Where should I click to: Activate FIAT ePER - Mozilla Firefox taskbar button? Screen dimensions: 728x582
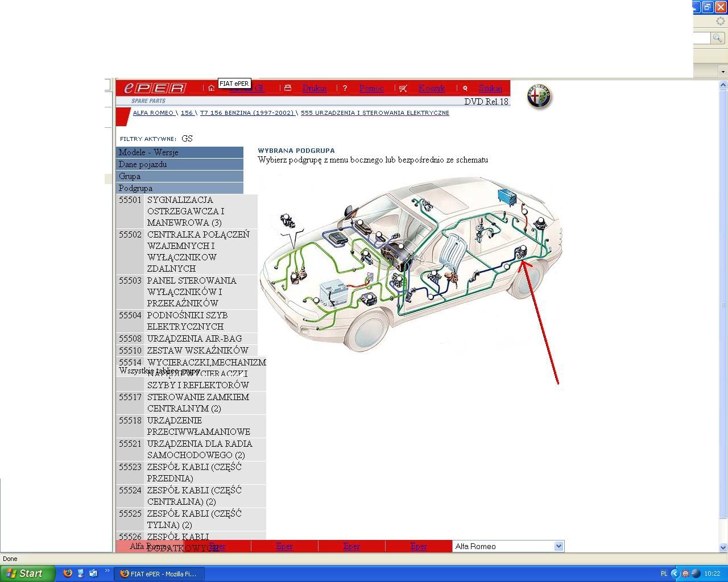[159, 573]
